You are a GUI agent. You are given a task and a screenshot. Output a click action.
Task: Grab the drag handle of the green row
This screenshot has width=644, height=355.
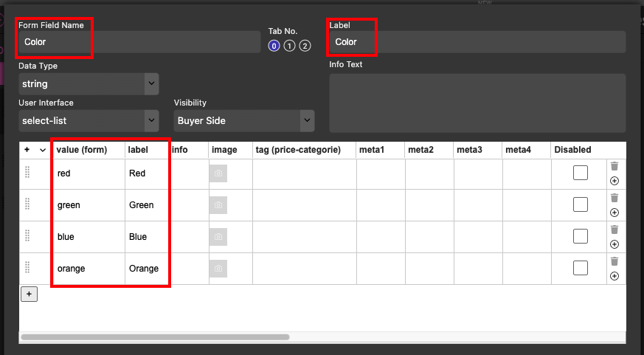click(27, 204)
